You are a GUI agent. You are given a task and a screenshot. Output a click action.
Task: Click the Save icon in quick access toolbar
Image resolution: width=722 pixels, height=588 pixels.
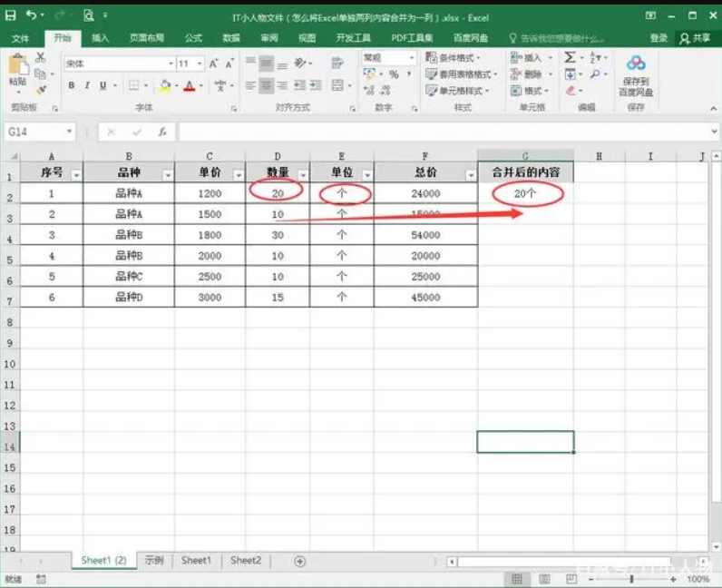point(11,15)
